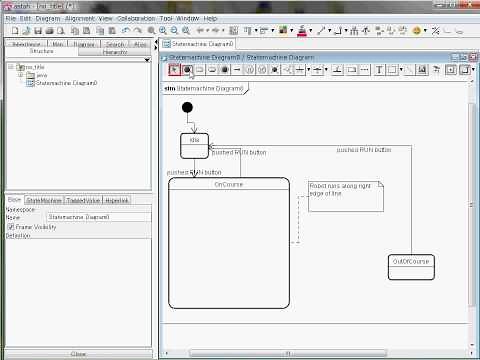Click the fill color swatch icon
Screen dimensions: 480x360
coord(283,31)
